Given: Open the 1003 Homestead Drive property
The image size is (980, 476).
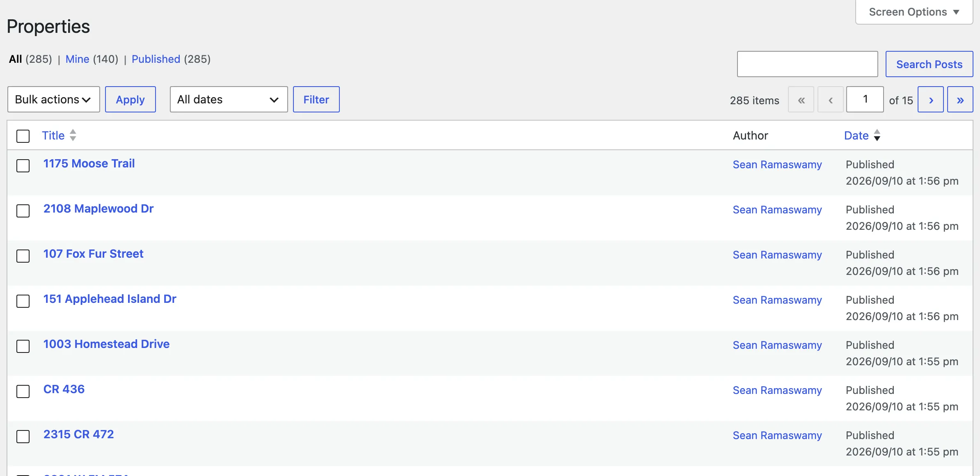Looking at the screenshot, I should [x=107, y=344].
